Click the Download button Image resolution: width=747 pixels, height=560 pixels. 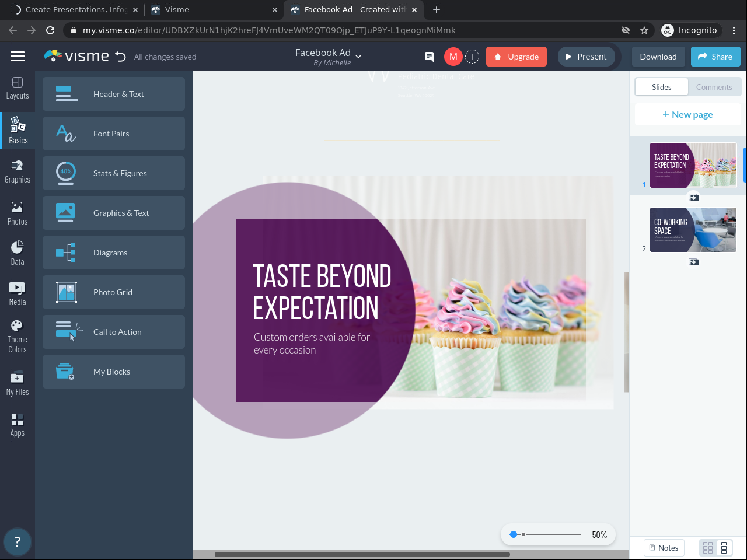click(x=658, y=57)
